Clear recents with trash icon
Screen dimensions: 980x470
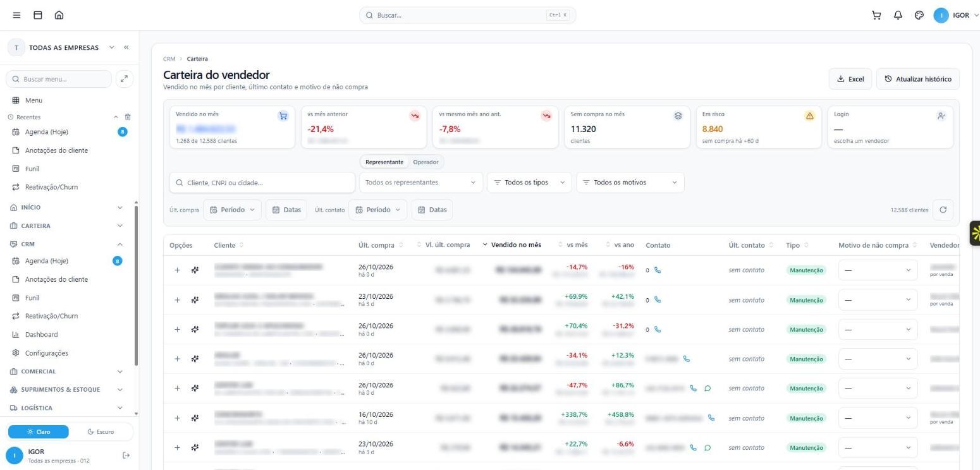128,117
